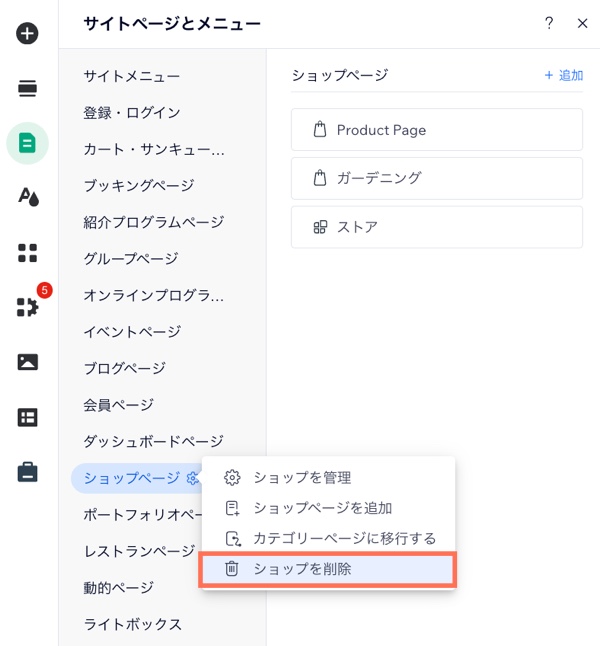Open the ストア page item
600x646 pixels.
(x=437, y=227)
